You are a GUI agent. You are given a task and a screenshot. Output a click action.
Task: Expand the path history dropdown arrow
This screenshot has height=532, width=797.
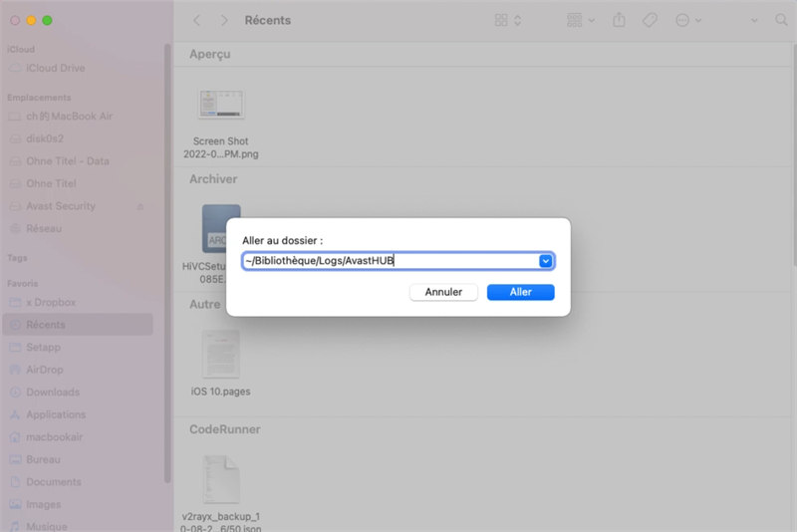pyautogui.click(x=545, y=261)
